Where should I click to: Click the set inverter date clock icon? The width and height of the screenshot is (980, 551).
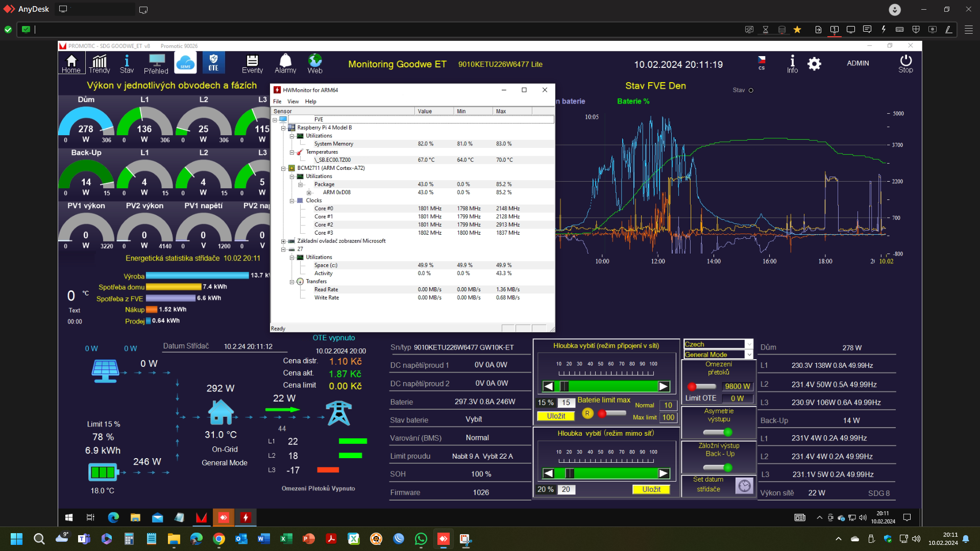(x=744, y=485)
